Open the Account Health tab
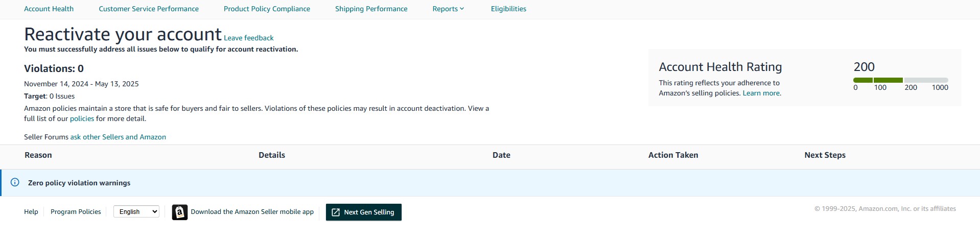The height and width of the screenshot is (241, 980). click(x=49, y=9)
